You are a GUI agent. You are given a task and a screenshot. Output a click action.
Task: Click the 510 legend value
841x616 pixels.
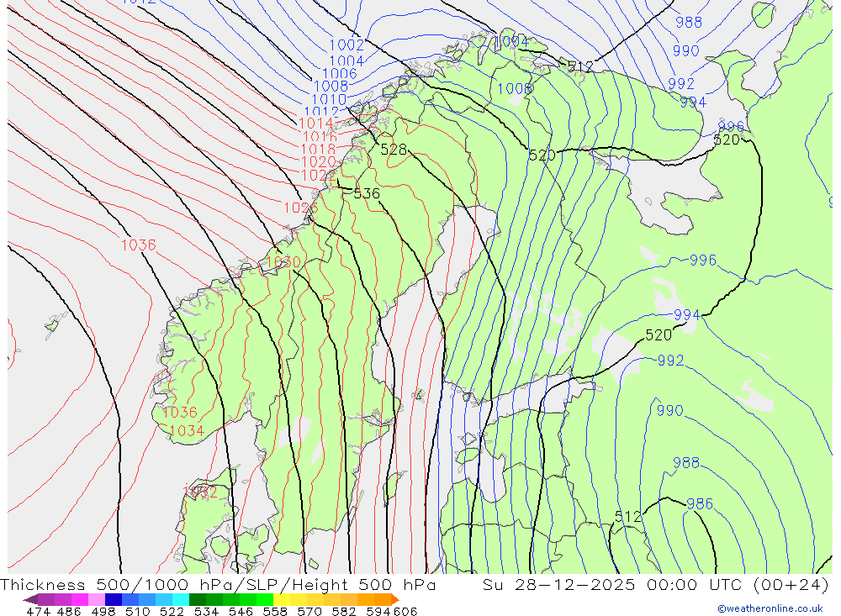(137, 611)
